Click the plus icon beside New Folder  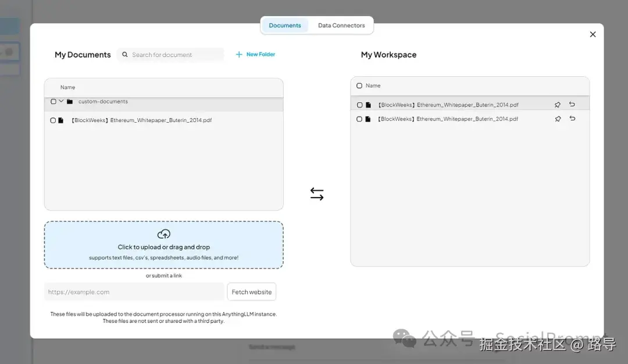pos(239,55)
